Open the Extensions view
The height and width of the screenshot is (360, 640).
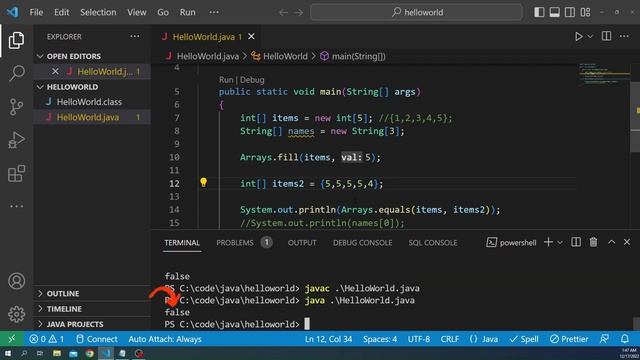(16, 174)
